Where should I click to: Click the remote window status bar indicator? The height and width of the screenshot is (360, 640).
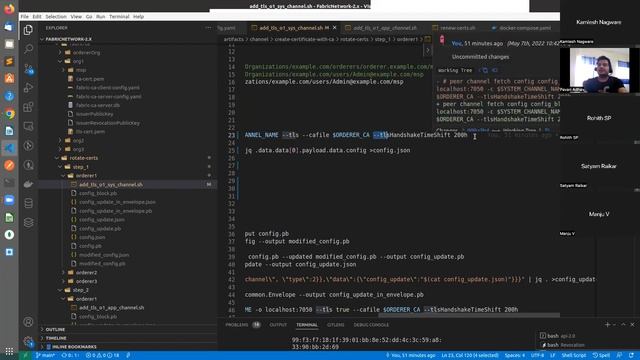(x=25, y=356)
